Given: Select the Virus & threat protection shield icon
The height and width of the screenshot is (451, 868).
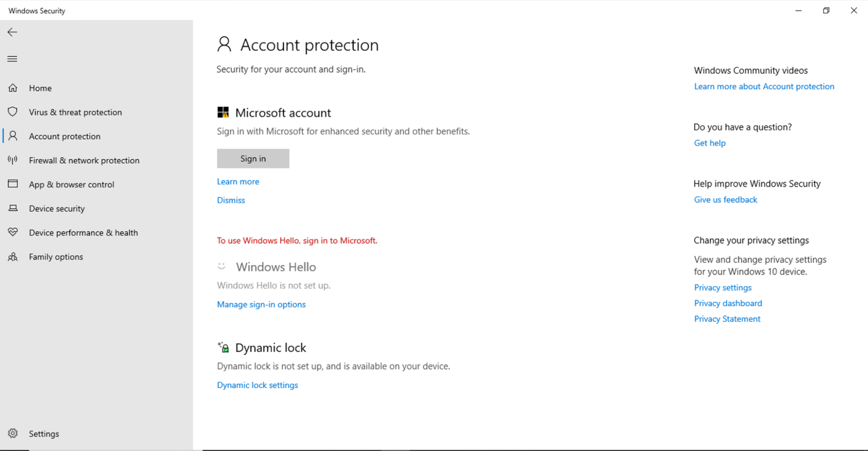Looking at the screenshot, I should tap(13, 112).
